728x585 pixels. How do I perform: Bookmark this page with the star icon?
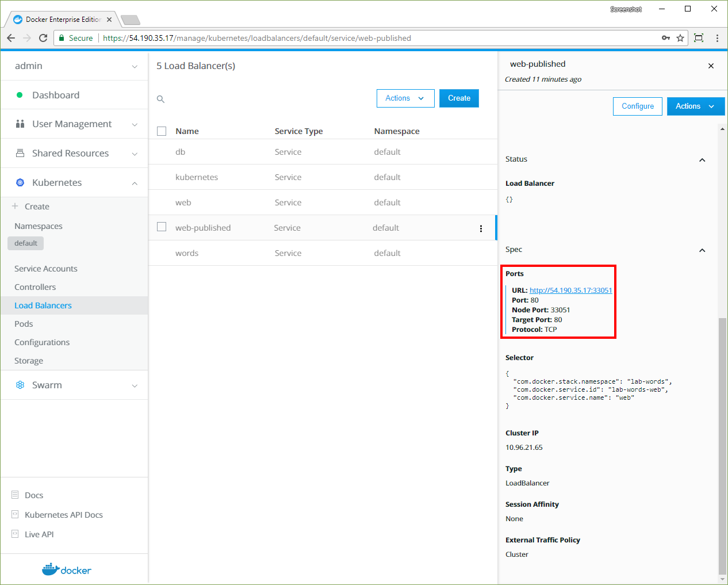point(680,38)
